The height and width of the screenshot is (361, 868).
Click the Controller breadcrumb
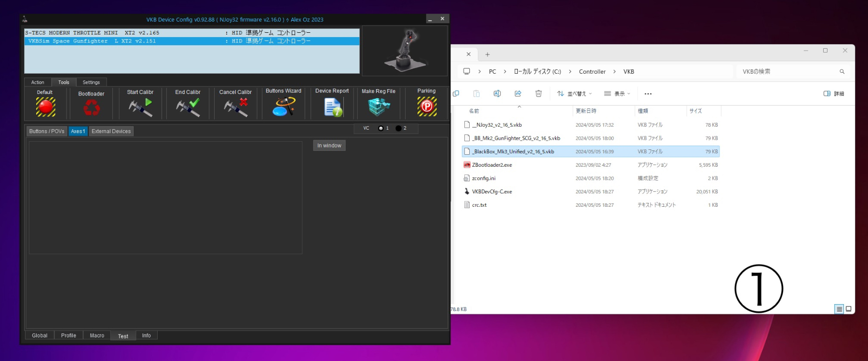592,71
